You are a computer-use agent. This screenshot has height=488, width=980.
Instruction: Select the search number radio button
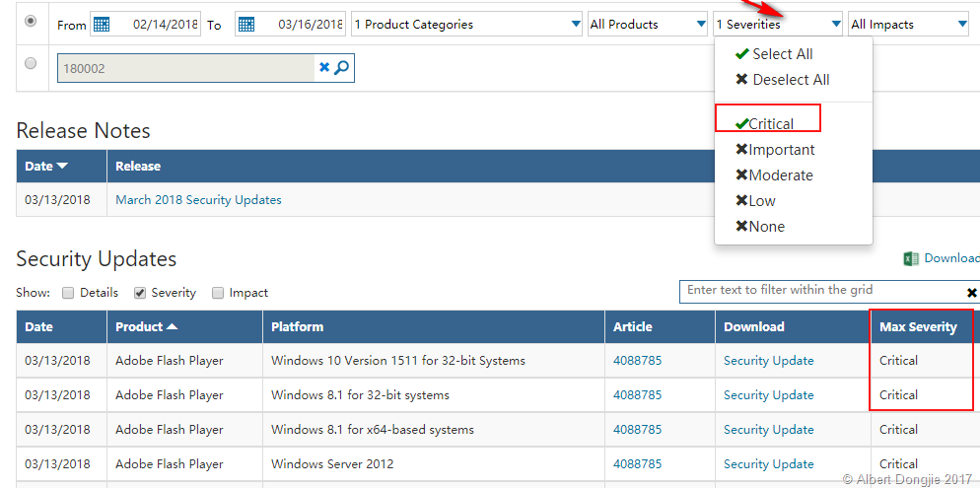coord(31,63)
